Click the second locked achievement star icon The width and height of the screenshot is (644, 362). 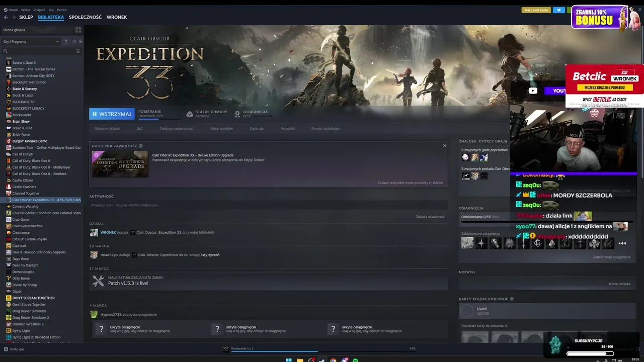tap(481, 243)
